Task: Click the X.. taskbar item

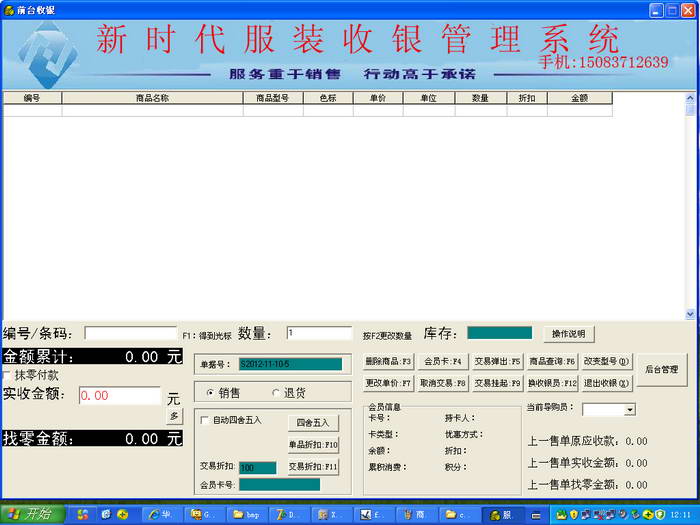Action: [x=332, y=515]
